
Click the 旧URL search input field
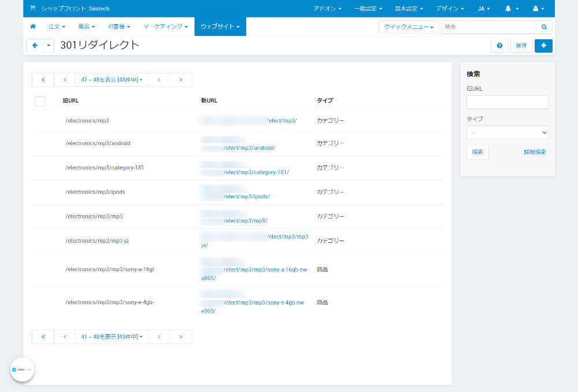(507, 102)
